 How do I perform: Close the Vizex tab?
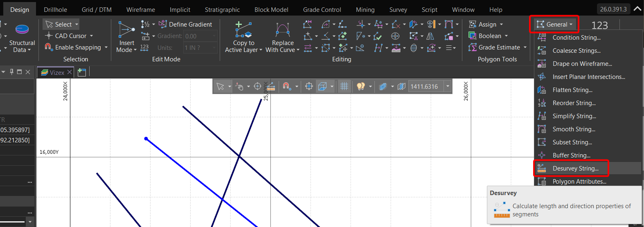pos(70,72)
